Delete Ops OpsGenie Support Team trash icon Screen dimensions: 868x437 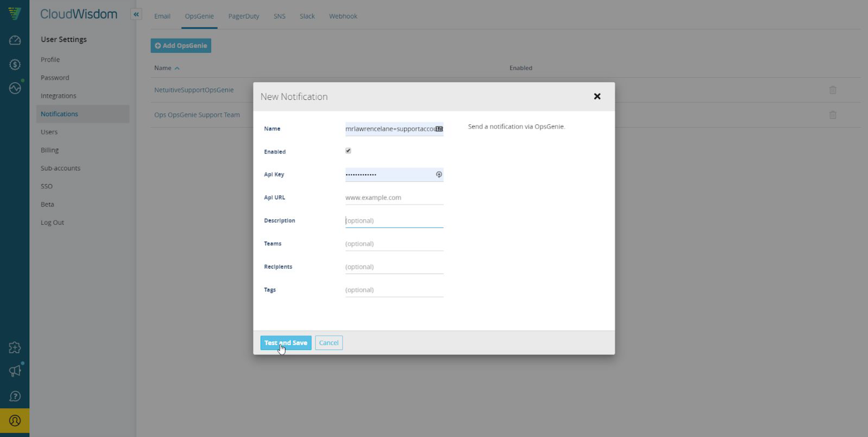pyautogui.click(x=833, y=115)
